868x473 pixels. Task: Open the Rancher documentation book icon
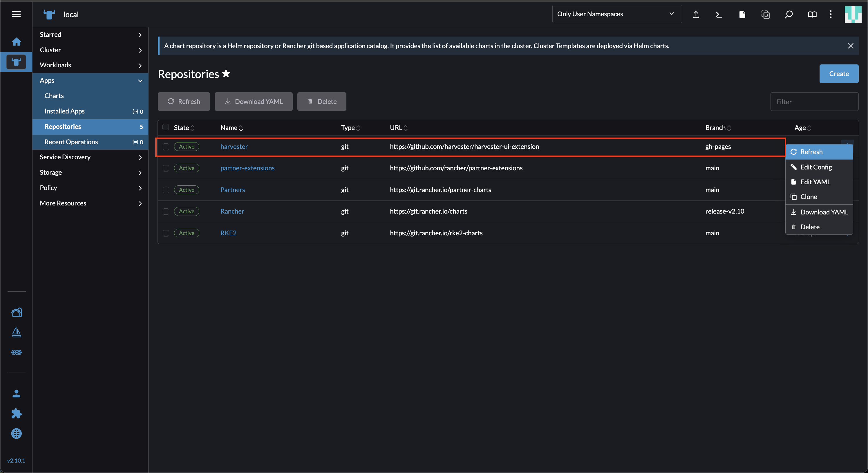click(812, 14)
